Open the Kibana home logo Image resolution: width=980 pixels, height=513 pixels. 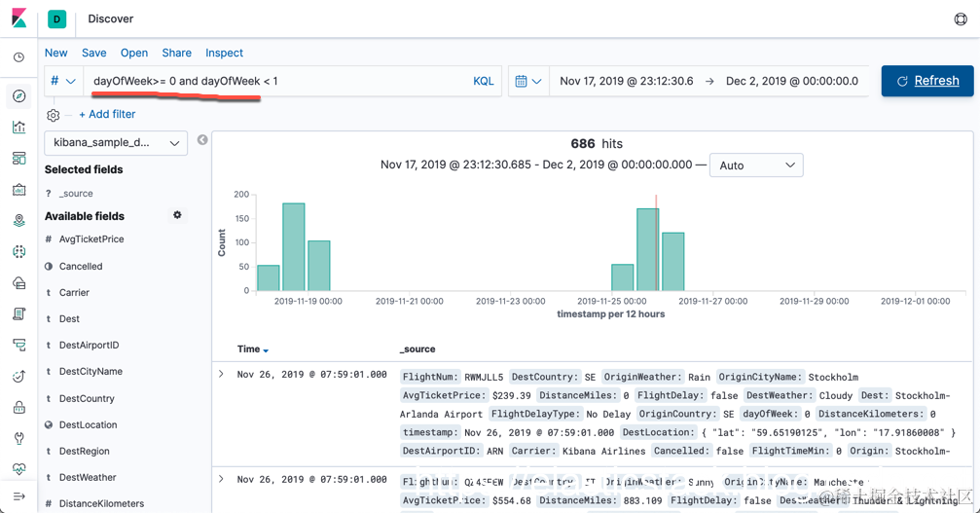point(19,18)
